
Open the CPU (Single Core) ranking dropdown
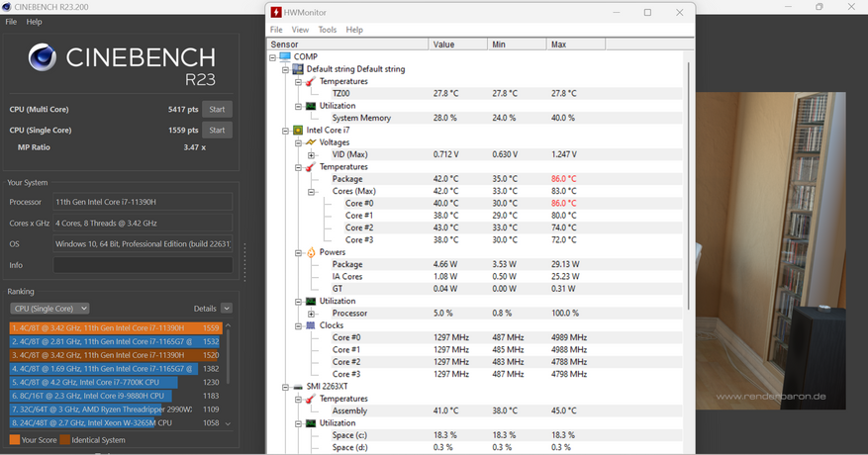click(x=49, y=309)
